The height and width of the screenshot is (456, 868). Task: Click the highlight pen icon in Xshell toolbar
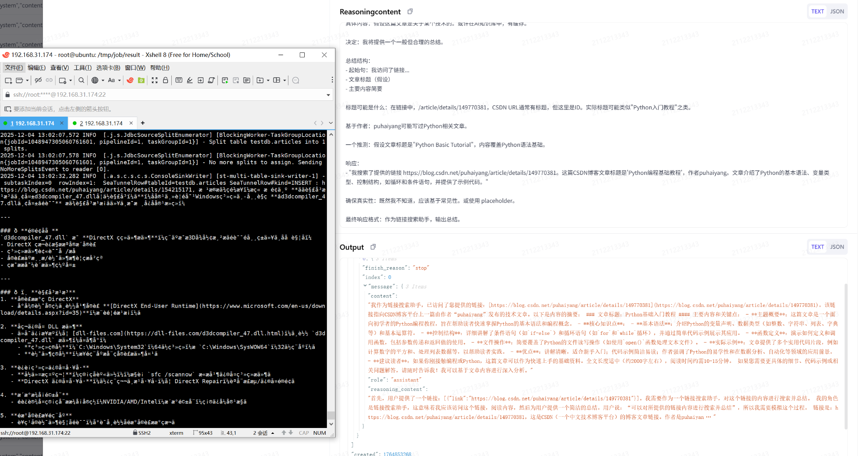[190, 80]
